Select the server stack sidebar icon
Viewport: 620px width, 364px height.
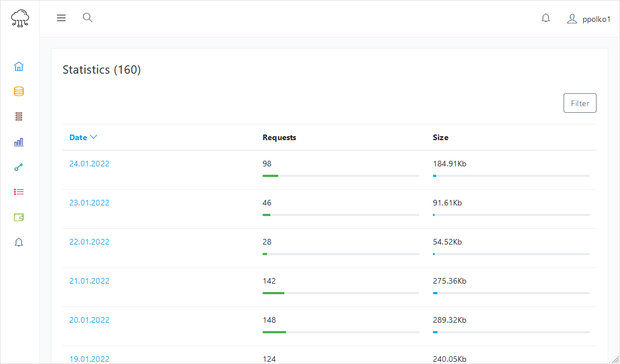pos(19,117)
